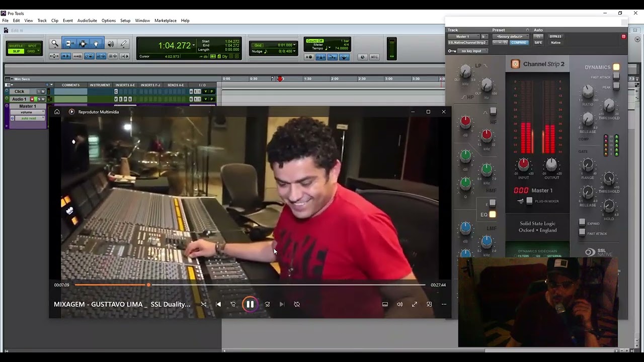Toggle the EQ in button
The height and width of the screenshot is (362, 644).
click(493, 214)
